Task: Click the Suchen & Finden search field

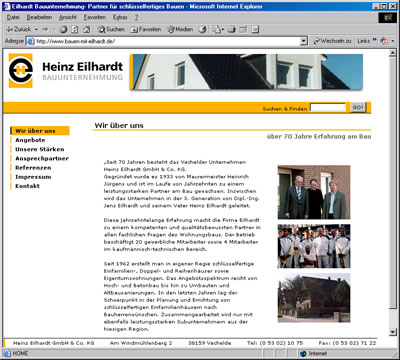Action: click(328, 108)
